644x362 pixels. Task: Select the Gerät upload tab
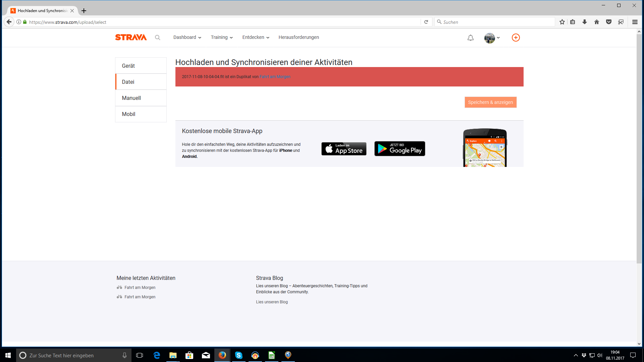141,66
